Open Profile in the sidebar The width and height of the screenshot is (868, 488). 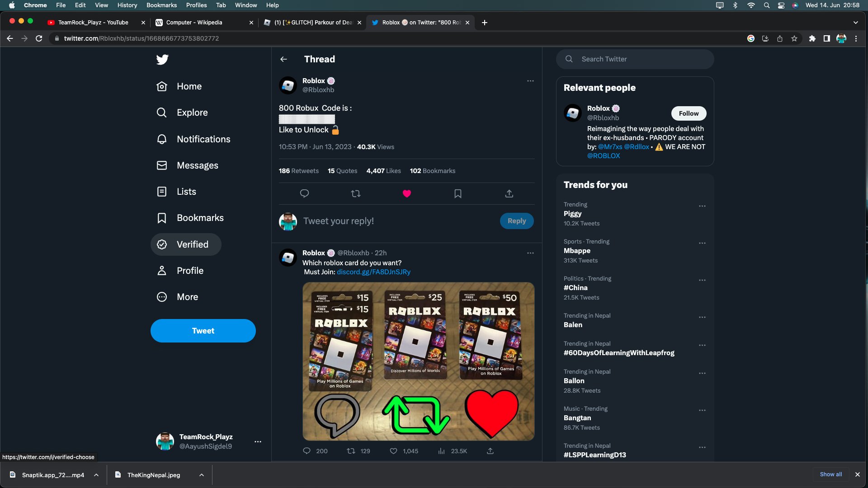tap(180, 271)
